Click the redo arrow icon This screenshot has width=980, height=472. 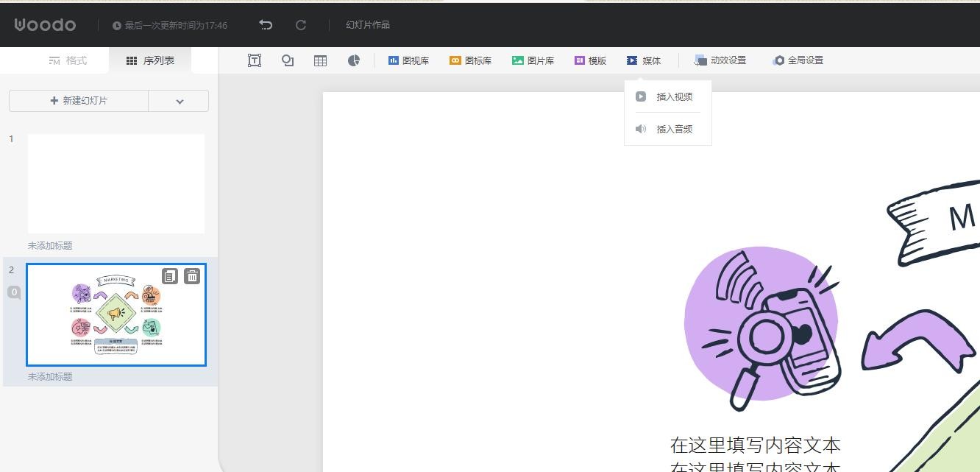[301, 25]
